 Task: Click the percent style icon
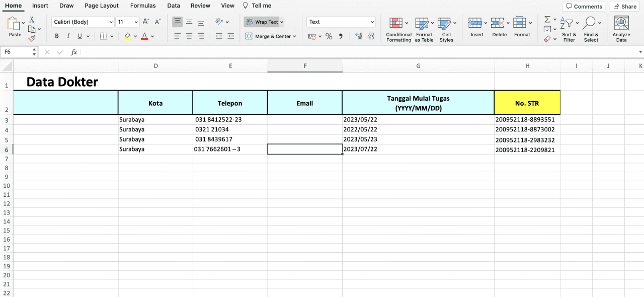pos(329,36)
